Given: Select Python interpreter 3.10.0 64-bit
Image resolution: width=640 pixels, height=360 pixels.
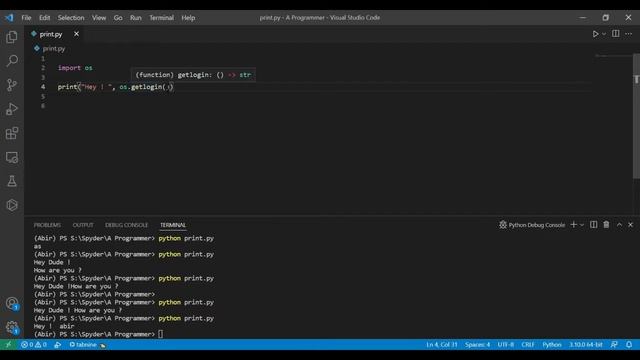Looking at the screenshot, I should point(586,345).
